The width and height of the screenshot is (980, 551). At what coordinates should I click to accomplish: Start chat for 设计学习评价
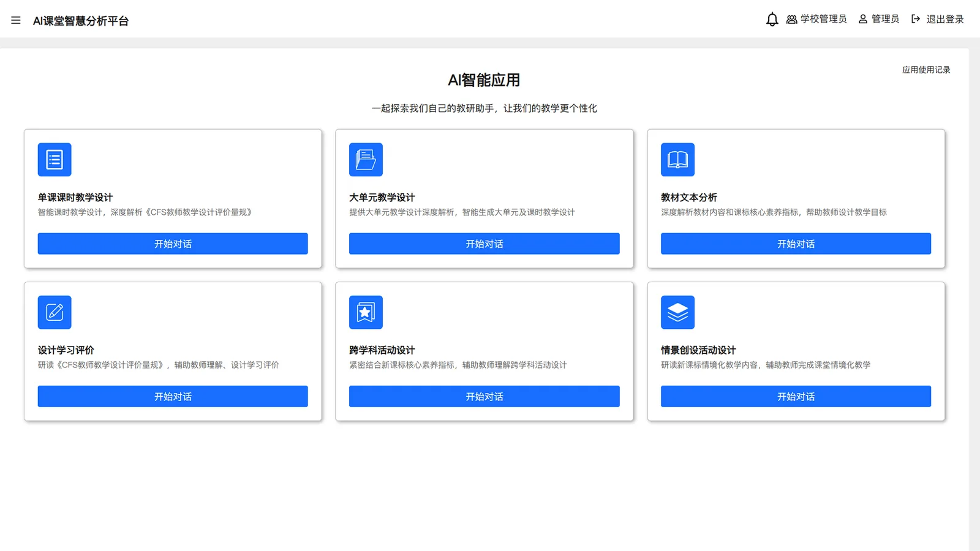(173, 396)
